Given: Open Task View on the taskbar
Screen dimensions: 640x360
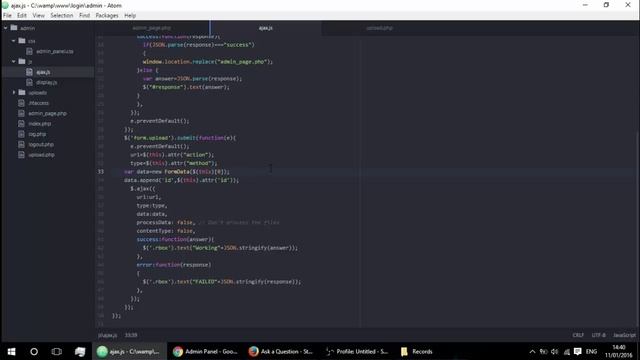Looking at the screenshot, I should (56, 351).
